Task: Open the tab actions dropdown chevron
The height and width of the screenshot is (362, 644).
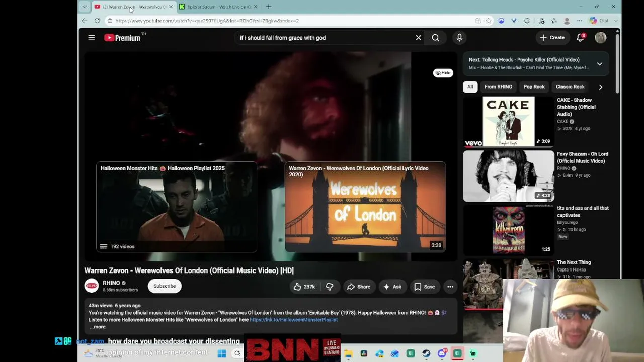Action: click(x=84, y=7)
